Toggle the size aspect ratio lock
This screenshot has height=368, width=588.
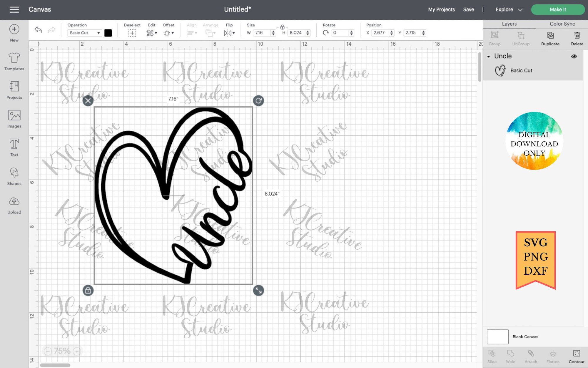click(283, 27)
